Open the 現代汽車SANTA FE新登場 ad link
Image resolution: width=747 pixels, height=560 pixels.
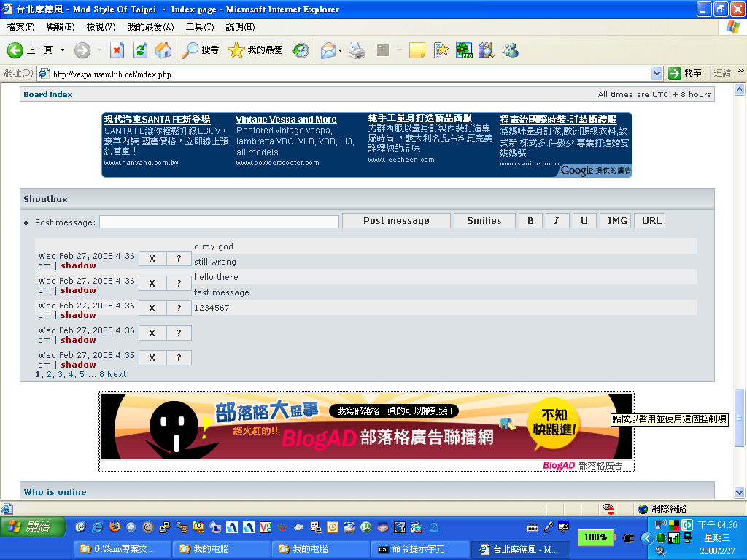(158, 119)
